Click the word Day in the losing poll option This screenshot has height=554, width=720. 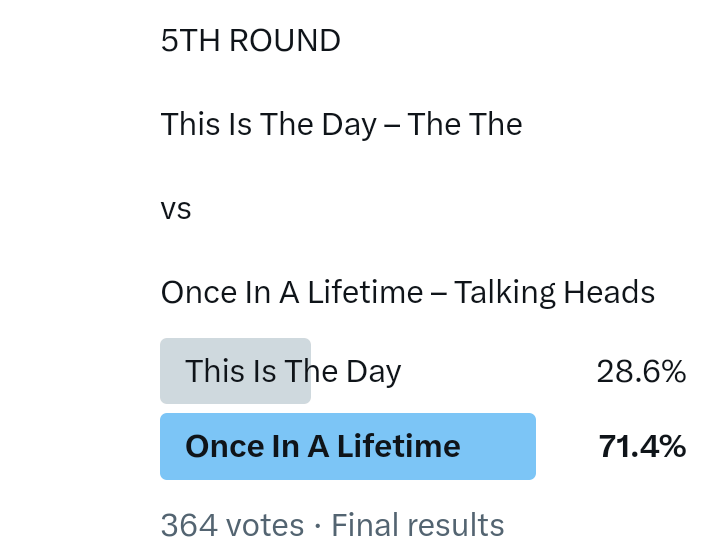[373, 372]
